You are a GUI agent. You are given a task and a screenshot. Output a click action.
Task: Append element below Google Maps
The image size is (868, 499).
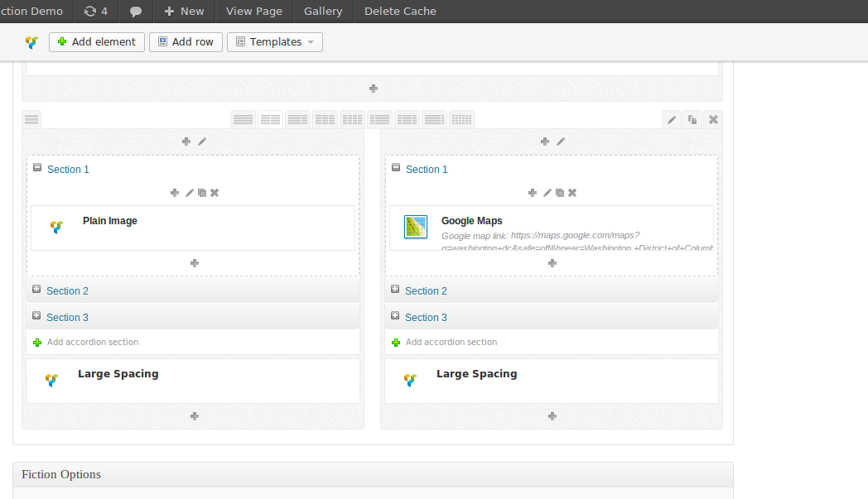point(552,263)
